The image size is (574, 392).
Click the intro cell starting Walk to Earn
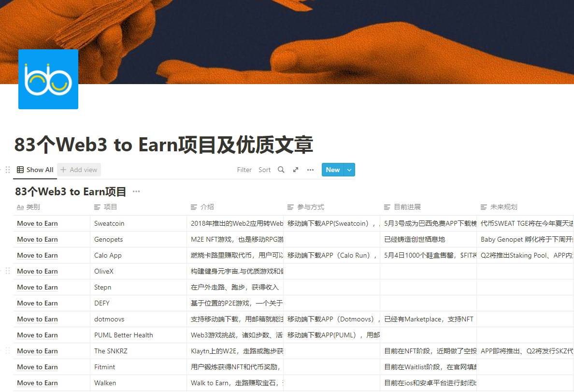pos(235,383)
